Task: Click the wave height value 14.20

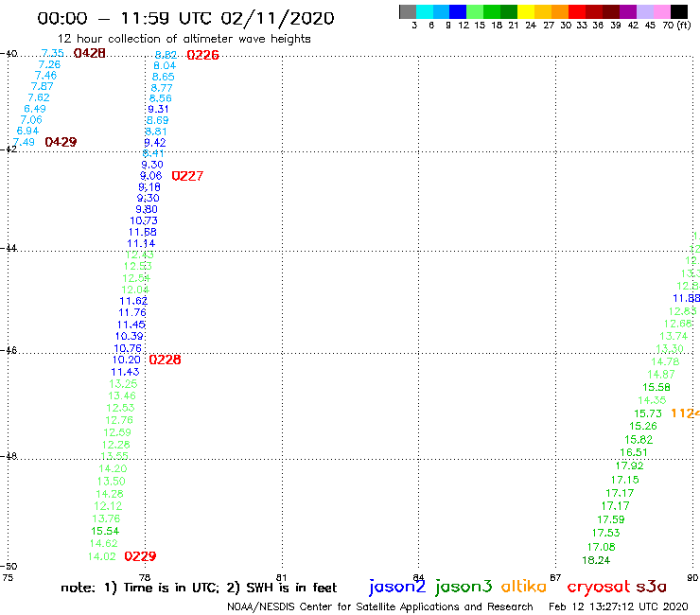Action: click(113, 468)
